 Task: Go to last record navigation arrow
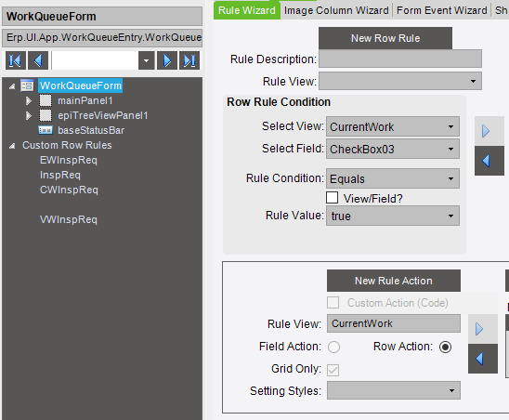189,60
